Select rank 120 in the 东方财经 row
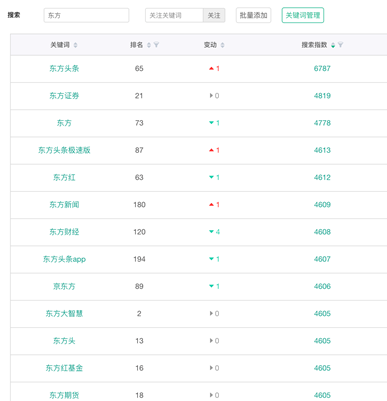 click(x=139, y=232)
